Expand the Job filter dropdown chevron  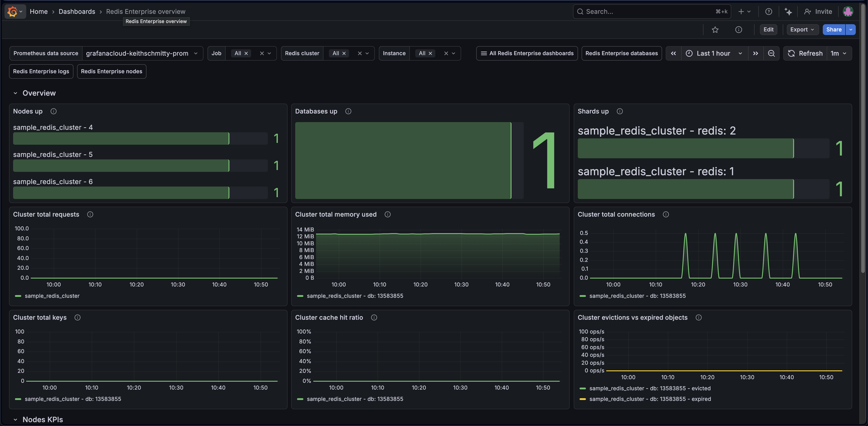point(269,53)
